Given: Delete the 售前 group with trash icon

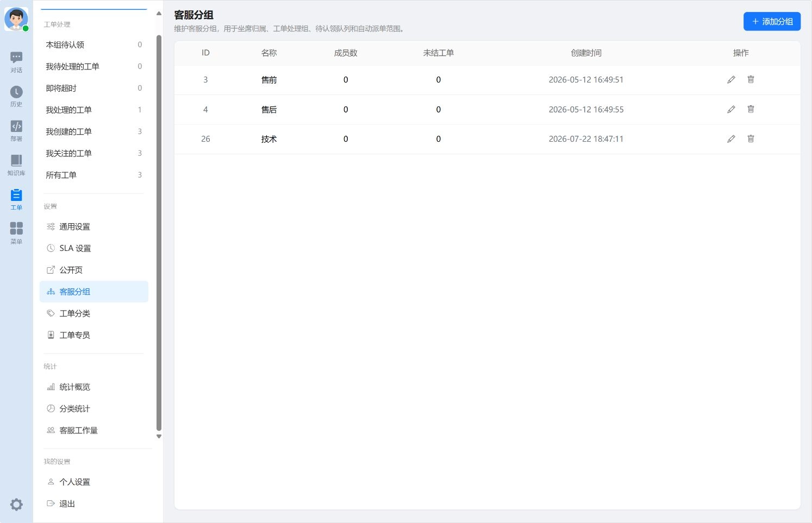Looking at the screenshot, I should coord(751,79).
